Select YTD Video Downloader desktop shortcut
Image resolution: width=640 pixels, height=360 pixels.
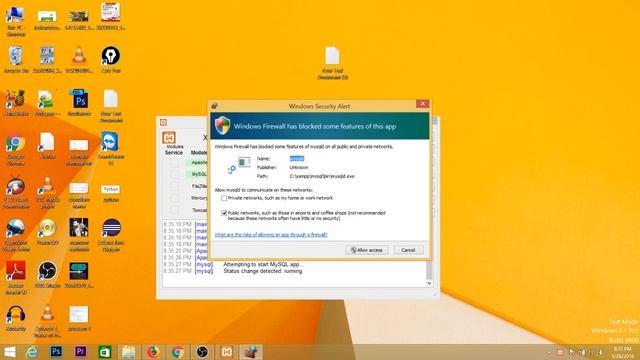point(16,192)
